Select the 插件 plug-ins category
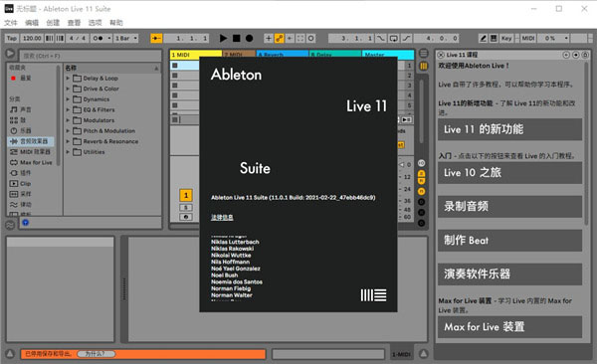The height and width of the screenshot is (364, 597). (x=21, y=173)
